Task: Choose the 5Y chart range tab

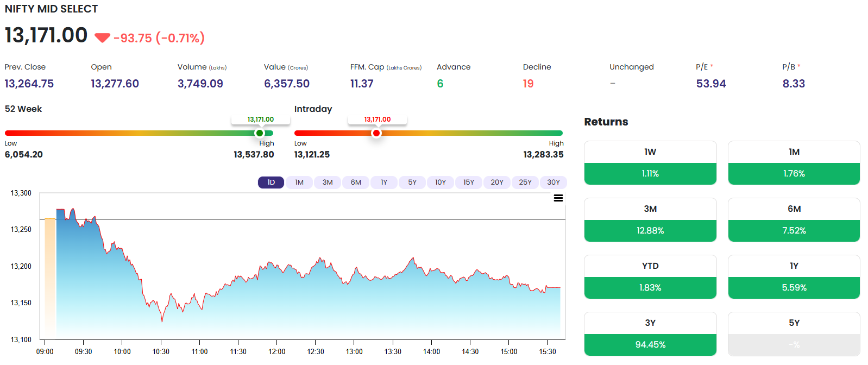Action: pyautogui.click(x=412, y=182)
